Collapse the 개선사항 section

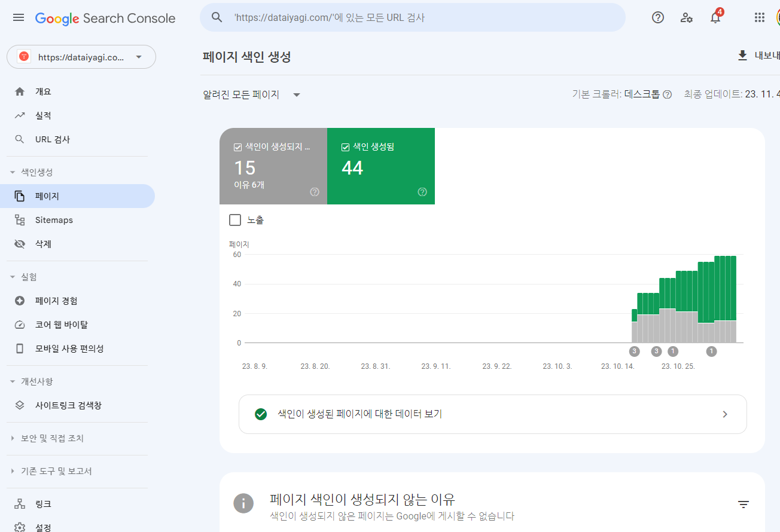coord(13,381)
